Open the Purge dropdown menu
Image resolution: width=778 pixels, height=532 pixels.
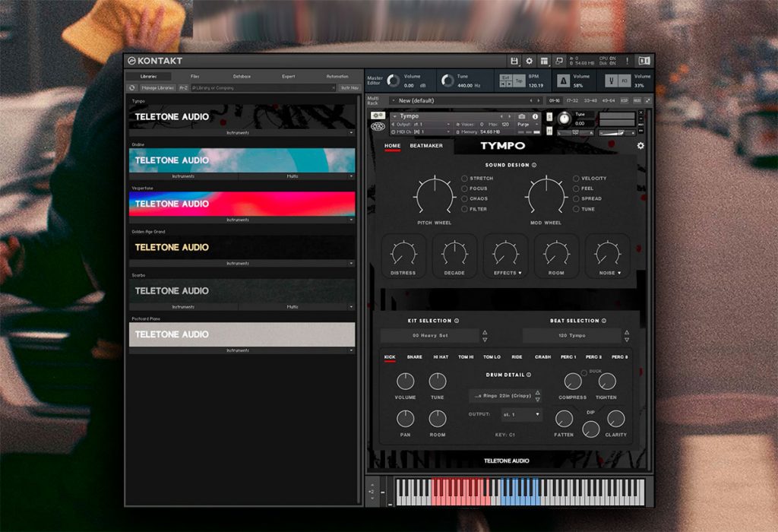tap(528, 125)
